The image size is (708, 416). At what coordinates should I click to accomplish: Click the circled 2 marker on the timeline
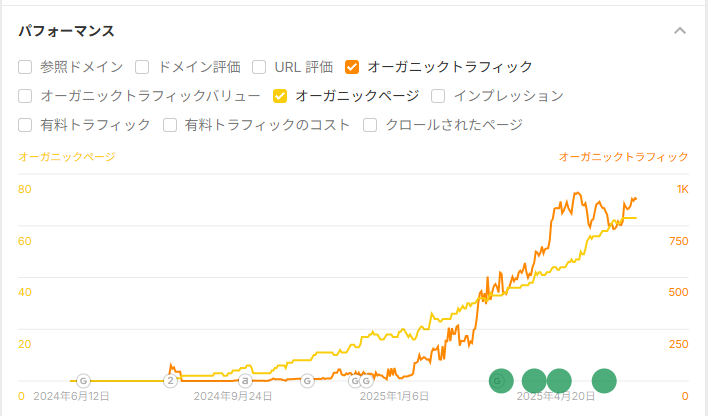(171, 381)
